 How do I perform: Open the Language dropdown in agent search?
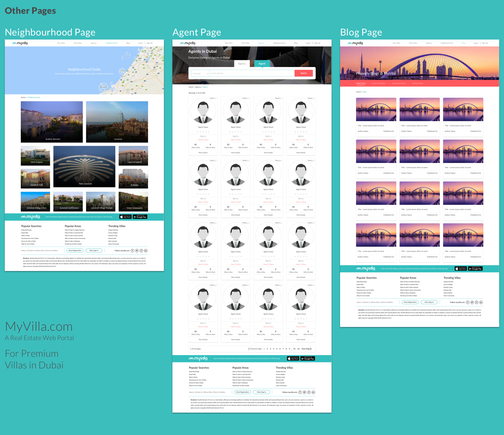pyautogui.click(x=200, y=73)
